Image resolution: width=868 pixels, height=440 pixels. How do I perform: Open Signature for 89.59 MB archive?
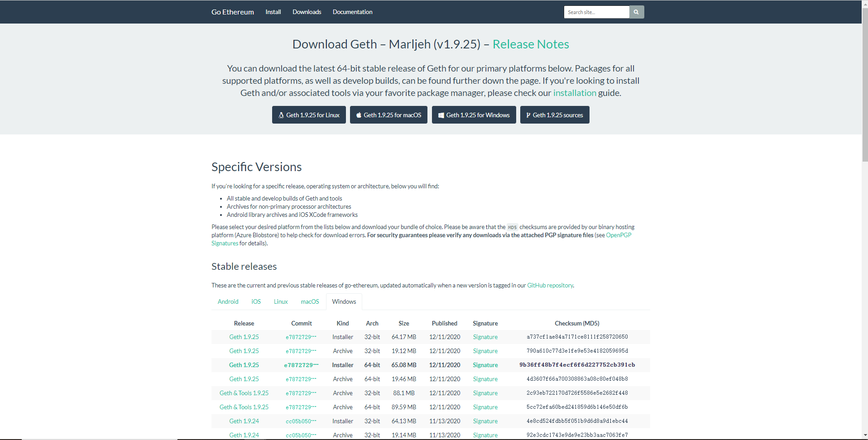click(485, 407)
